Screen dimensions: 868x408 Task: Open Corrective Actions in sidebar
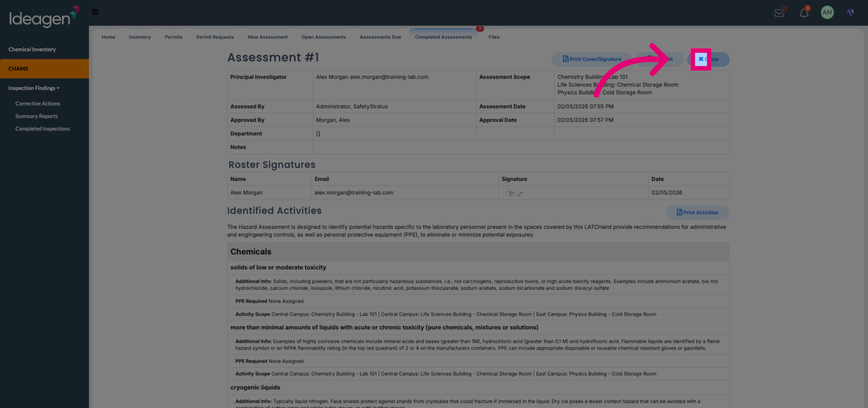(x=38, y=104)
